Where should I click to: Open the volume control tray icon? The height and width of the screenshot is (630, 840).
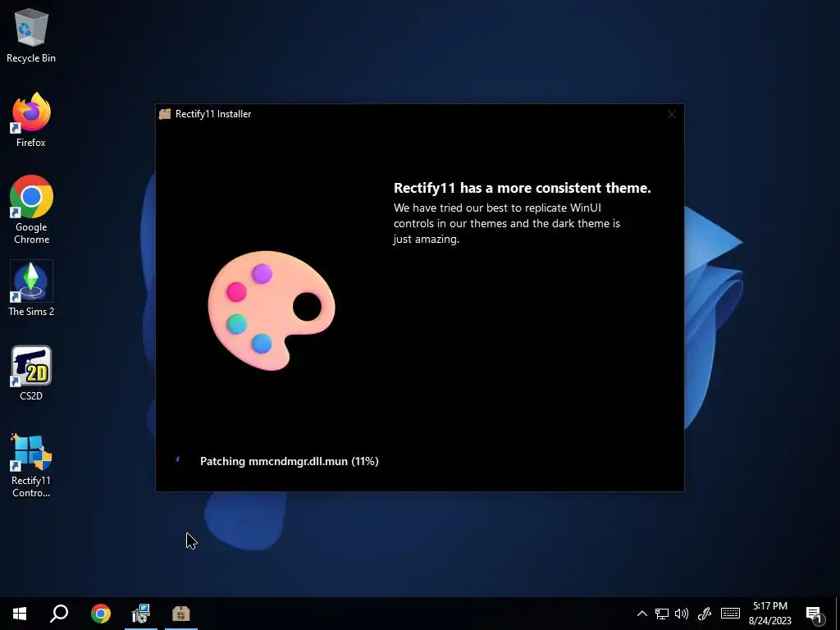click(x=682, y=614)
